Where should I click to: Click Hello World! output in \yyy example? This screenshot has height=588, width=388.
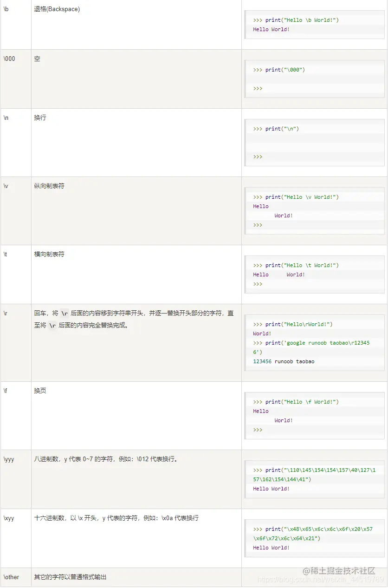(272, 489)
